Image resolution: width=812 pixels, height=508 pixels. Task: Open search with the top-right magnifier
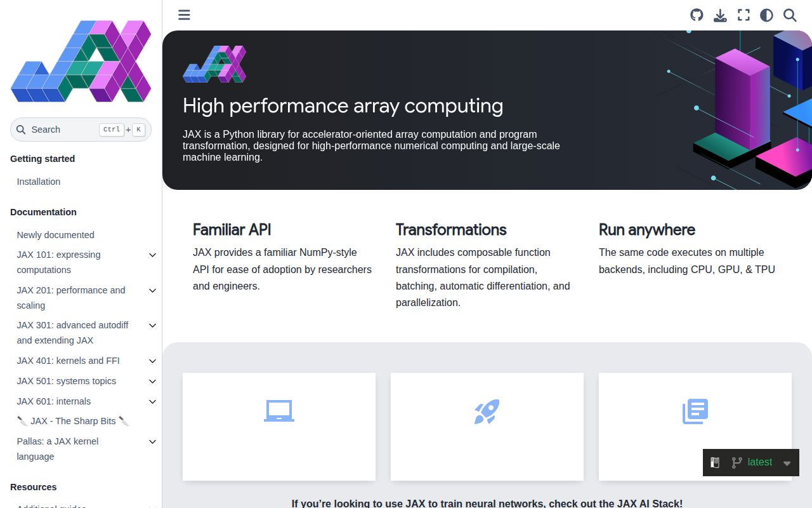click(x=790, y=15)
